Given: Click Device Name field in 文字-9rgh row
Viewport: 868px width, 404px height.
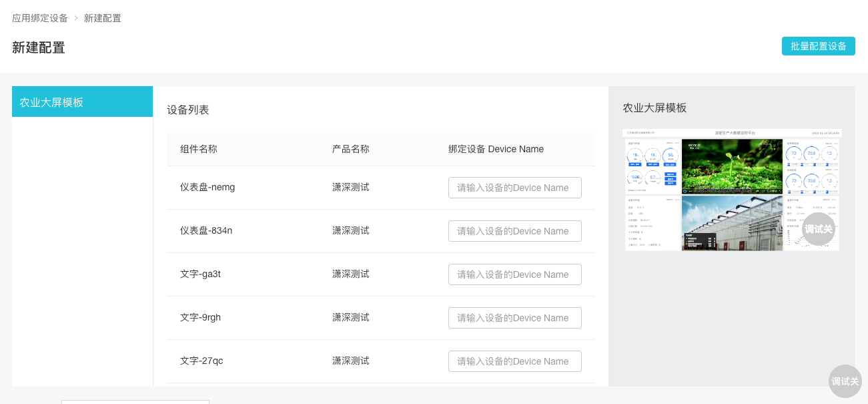Looking at the screenshot, I should pyautogui.click(x=514, y=318).
